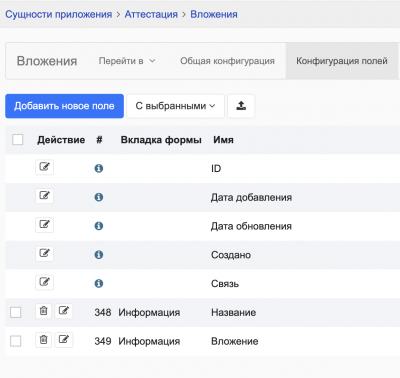The width and height of the screenshot is (400, 378).
Task: Show info for Создано row
Action: 99,255
